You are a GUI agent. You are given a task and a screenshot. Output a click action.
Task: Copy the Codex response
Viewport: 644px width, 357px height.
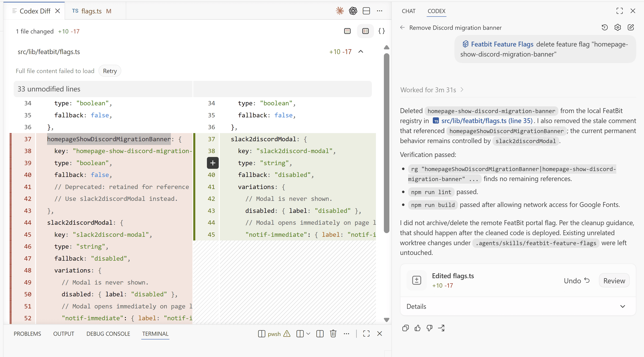point(405,328)
